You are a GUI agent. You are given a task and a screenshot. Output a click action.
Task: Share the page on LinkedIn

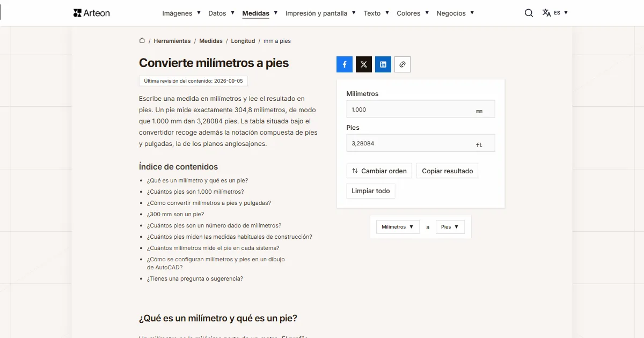pos(383,64)
